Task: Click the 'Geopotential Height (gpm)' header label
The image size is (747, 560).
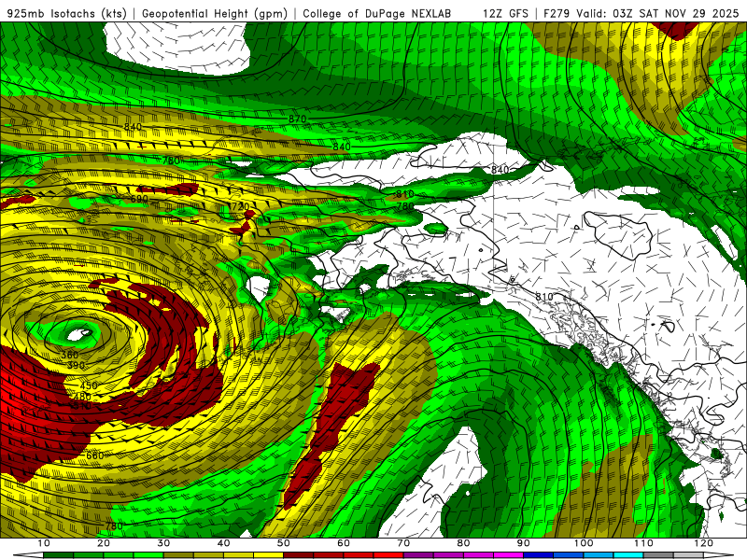Action: tap(215, 13)
